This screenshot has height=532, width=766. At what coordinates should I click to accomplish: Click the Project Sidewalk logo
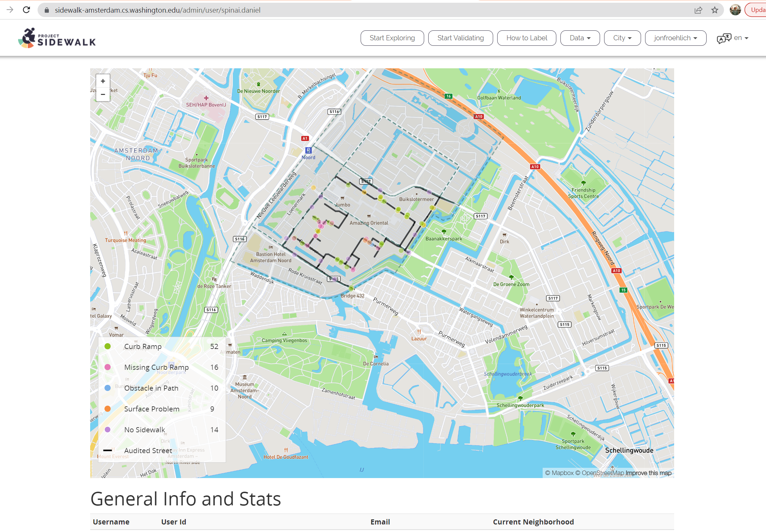[x=57, y=38]
